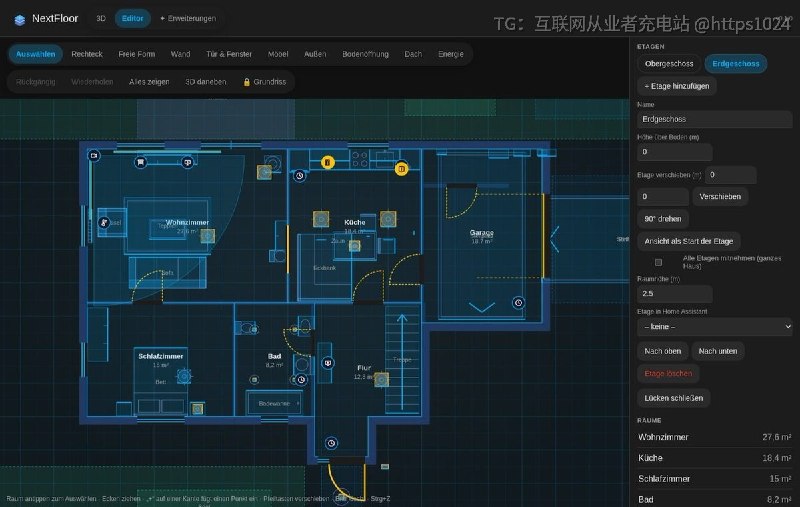Select the clock icon in the Küche corner
Screen dimensions: 800x507
[x=299, y=175]
